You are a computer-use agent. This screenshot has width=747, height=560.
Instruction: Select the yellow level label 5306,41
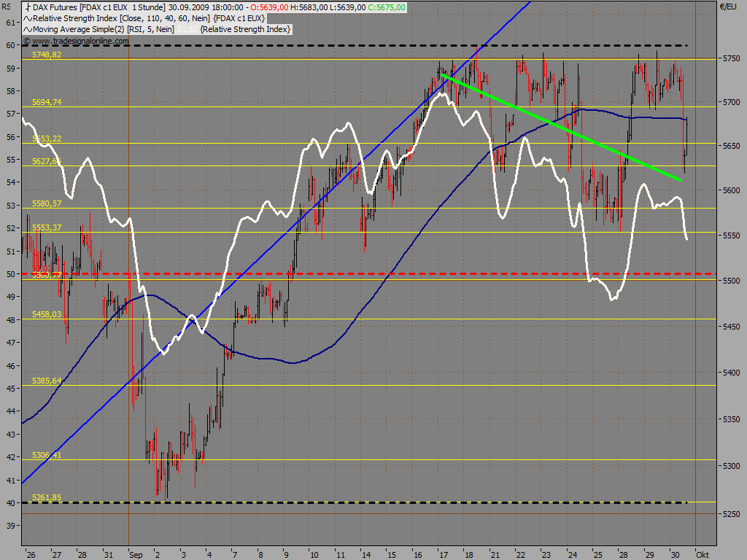click(x=47, y=456)
